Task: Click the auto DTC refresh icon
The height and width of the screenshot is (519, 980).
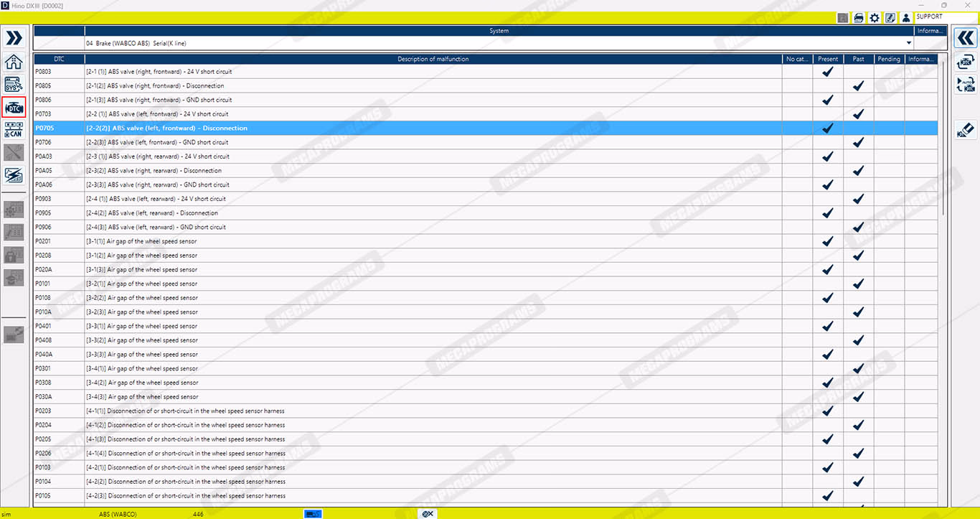Action: [966, 85]
